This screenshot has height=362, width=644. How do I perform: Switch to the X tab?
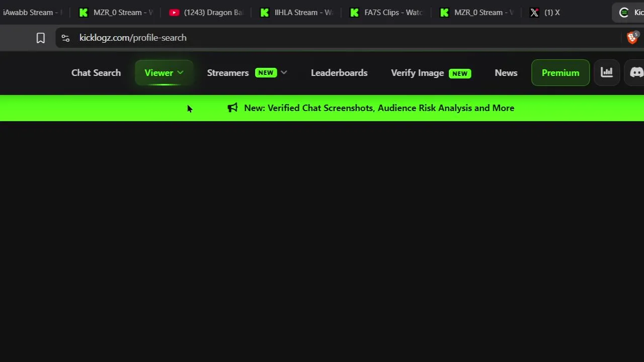pyautogui.click(x=544, y=13)
